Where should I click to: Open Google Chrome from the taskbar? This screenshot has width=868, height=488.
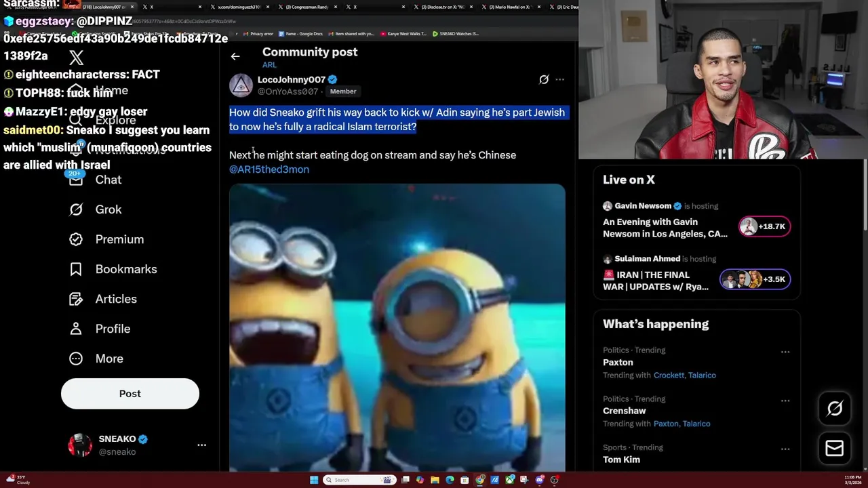pos(480,480)
